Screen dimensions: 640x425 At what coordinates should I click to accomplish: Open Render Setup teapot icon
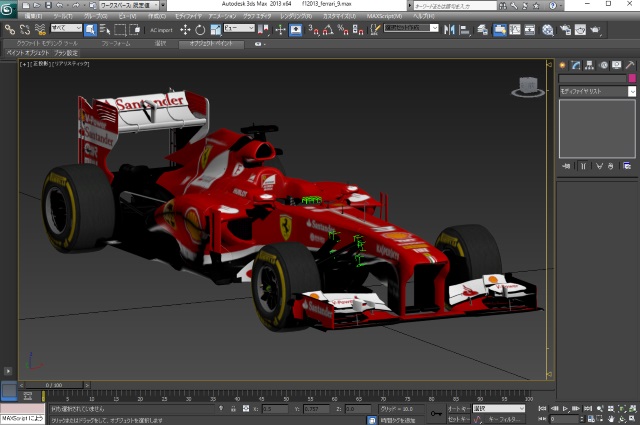point(565,30)
